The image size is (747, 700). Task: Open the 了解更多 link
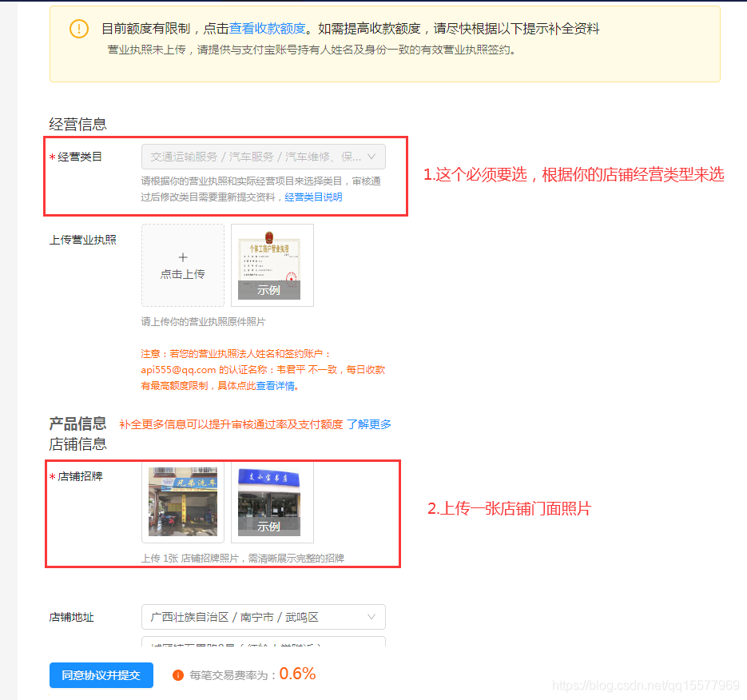point(369,424)
